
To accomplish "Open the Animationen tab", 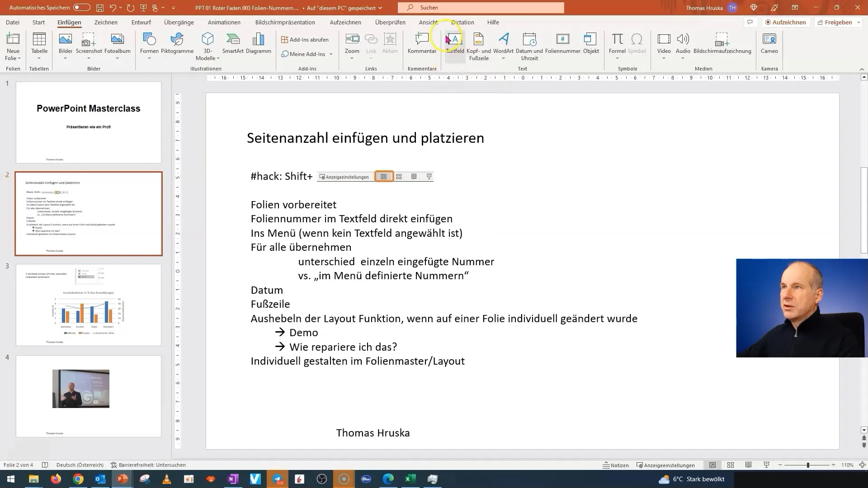I will (224, 22).
